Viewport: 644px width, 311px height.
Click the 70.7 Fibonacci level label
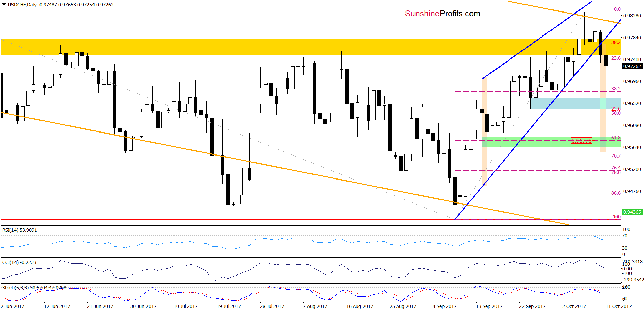click(616, 156)
